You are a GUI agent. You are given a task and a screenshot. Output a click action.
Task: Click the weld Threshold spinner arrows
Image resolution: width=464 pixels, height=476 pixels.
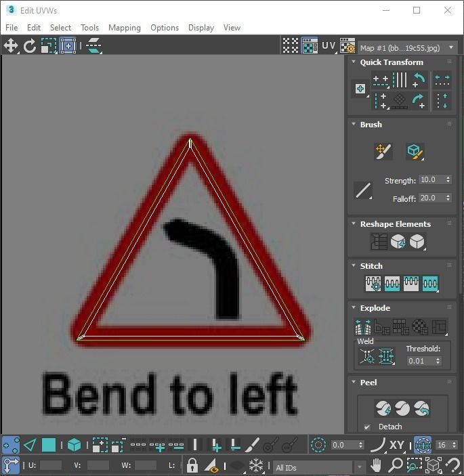tap(438, 361)
